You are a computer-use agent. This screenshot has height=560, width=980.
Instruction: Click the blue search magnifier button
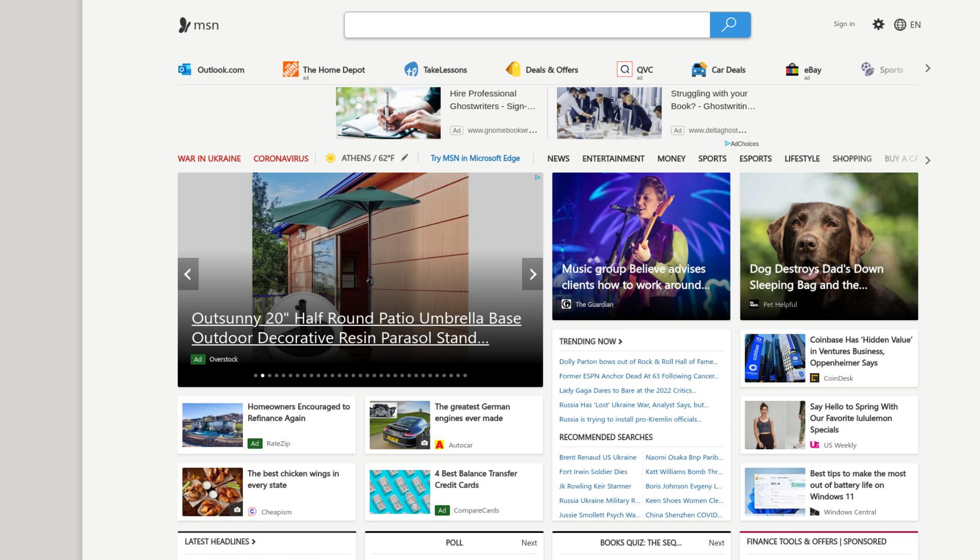[730, 25]
